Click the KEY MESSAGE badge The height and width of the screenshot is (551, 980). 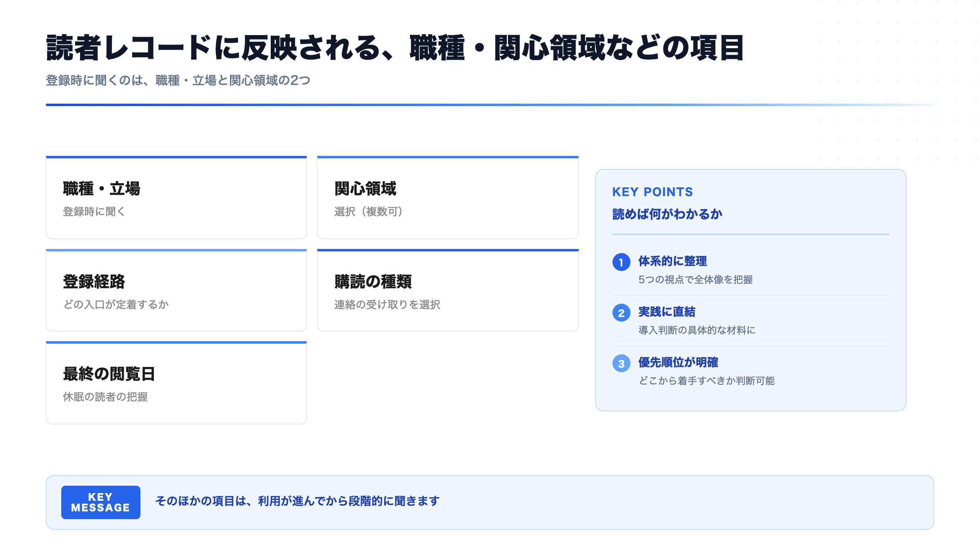point(101,502)
